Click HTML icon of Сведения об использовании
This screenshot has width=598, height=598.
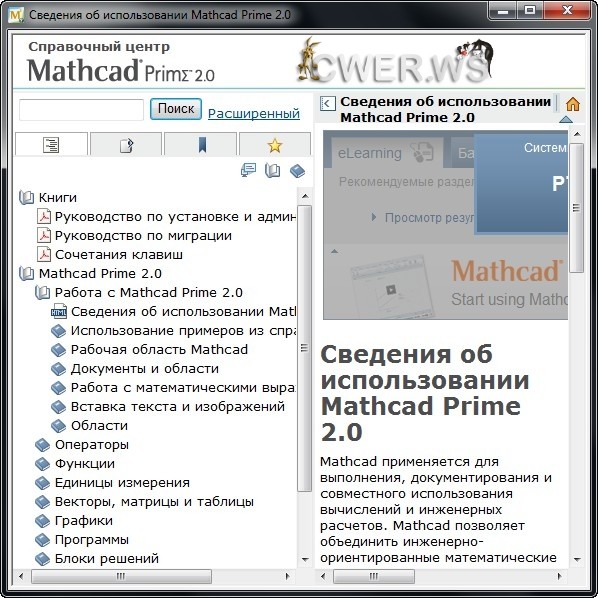(x=59, y=311)
